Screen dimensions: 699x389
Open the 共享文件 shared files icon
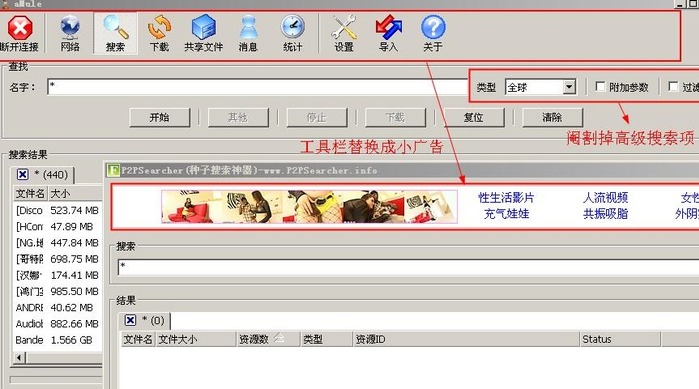[x=204, y=27]
